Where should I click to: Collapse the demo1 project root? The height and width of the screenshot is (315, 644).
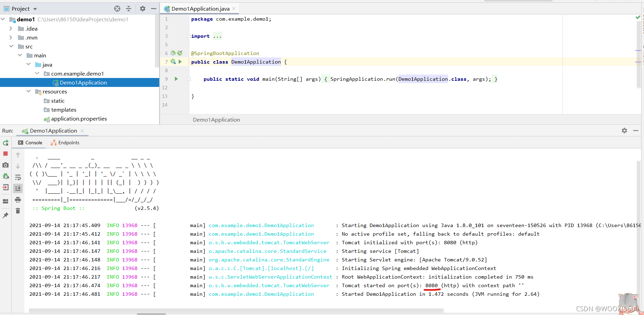pyautogui.click(x=3, y=19)
